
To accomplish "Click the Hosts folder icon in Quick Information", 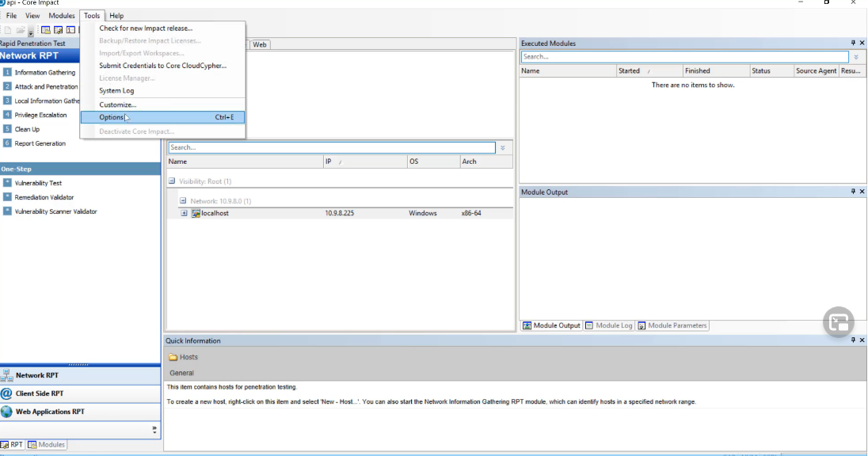I will 173,357.
